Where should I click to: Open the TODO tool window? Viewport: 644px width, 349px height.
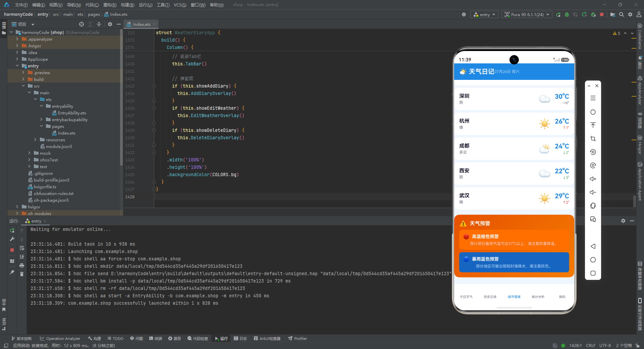(115, 338)
